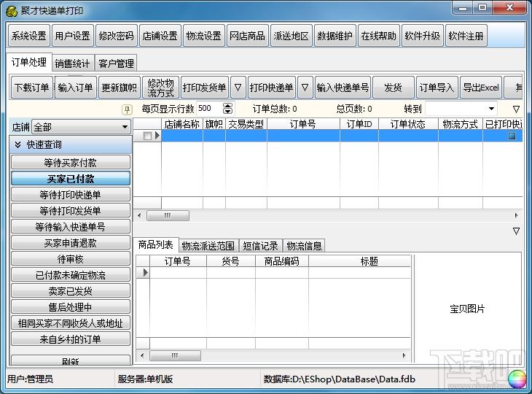Click the order grid's horizontal scrollbar thumb

(168, 215)
